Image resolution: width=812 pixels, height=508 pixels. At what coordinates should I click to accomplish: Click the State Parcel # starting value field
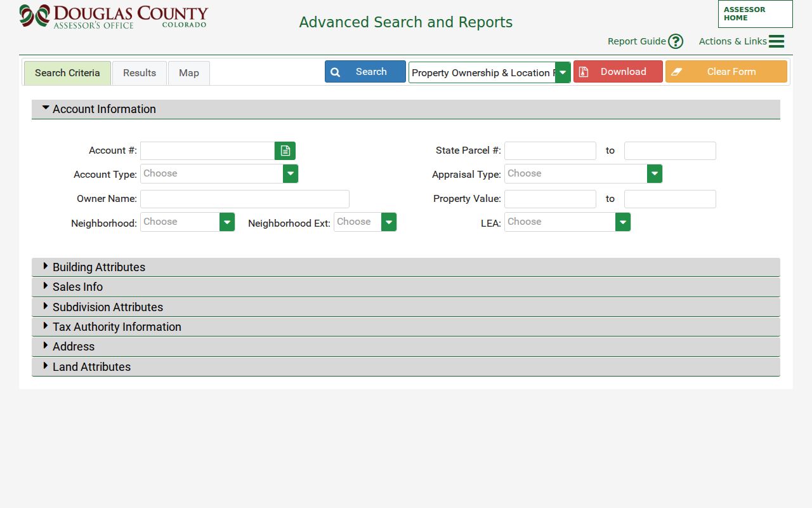[550, 150]
